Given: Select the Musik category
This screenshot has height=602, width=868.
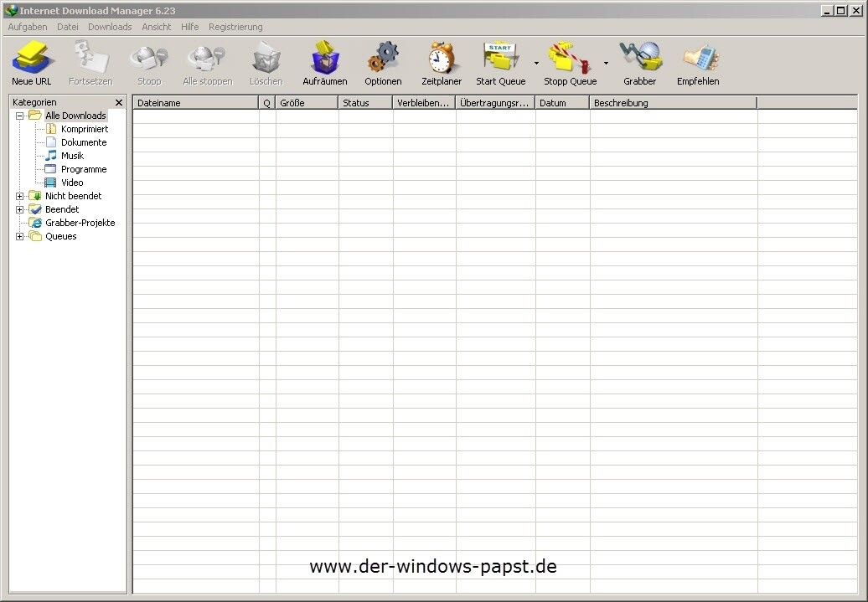Looking at the screenshot, I should click(72, 156).
